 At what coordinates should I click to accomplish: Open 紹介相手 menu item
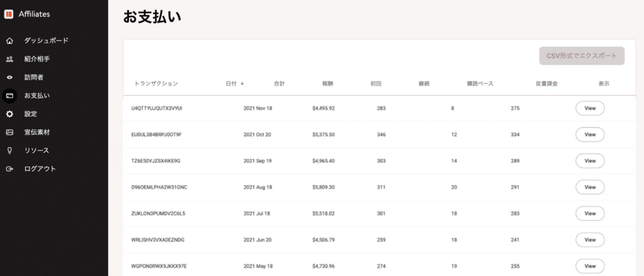37,59
